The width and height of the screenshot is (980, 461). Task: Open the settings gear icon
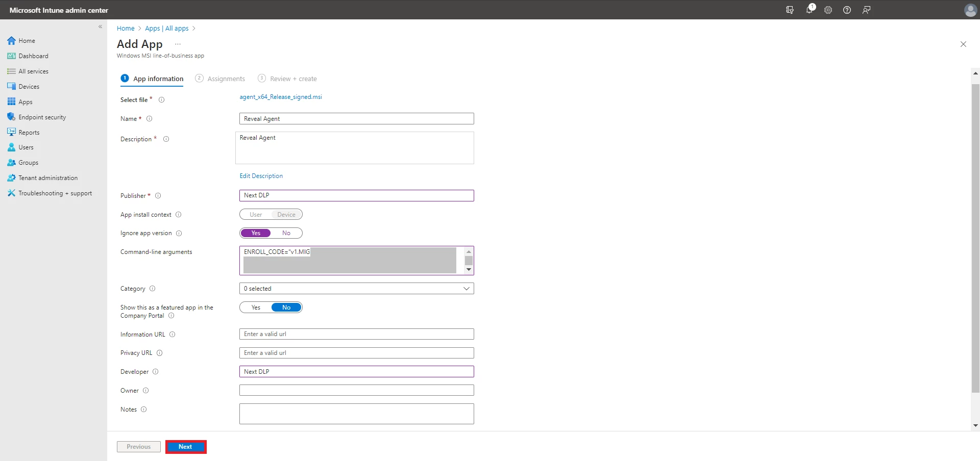pos(828,10)
